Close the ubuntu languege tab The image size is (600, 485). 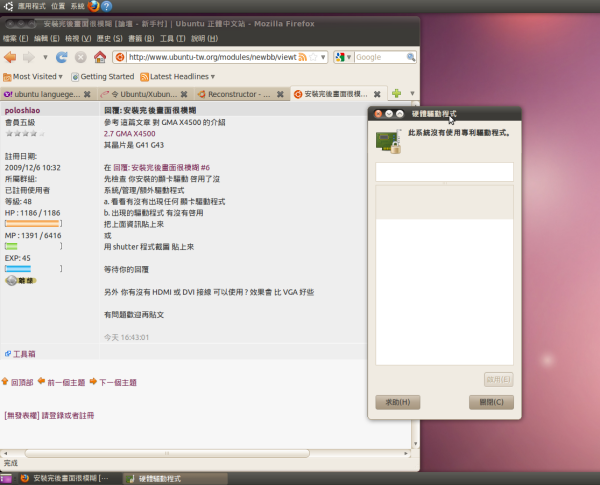click(87, 94)
